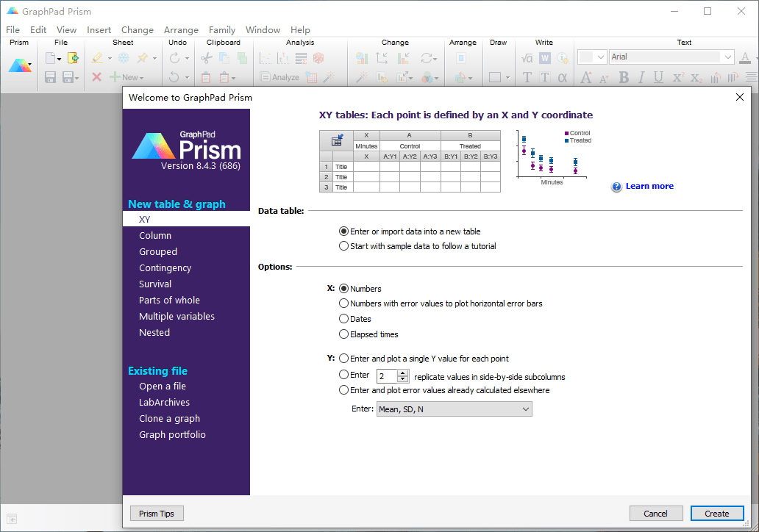
Task: Select X option 'Elapsed times'
Action: [343, 334]
